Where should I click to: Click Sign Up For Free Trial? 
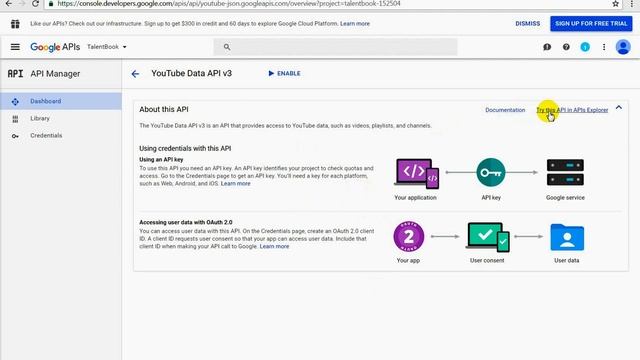[x=591, y=24]
